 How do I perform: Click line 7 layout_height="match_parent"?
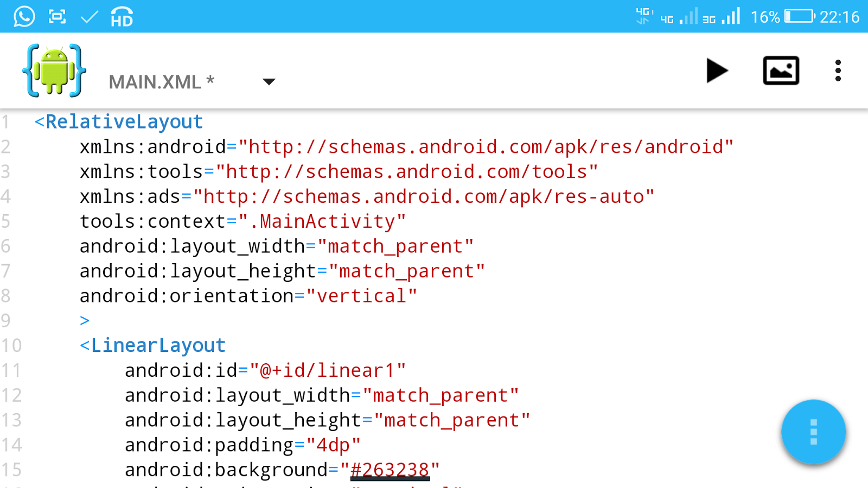(282, 271)
